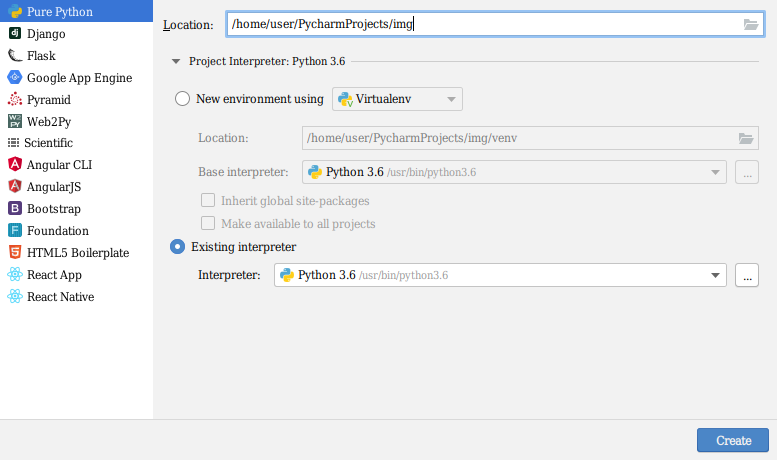Viewport: 777px width, 460px height.
Task: Click the Flask project type icon
Action: (15, 55)
